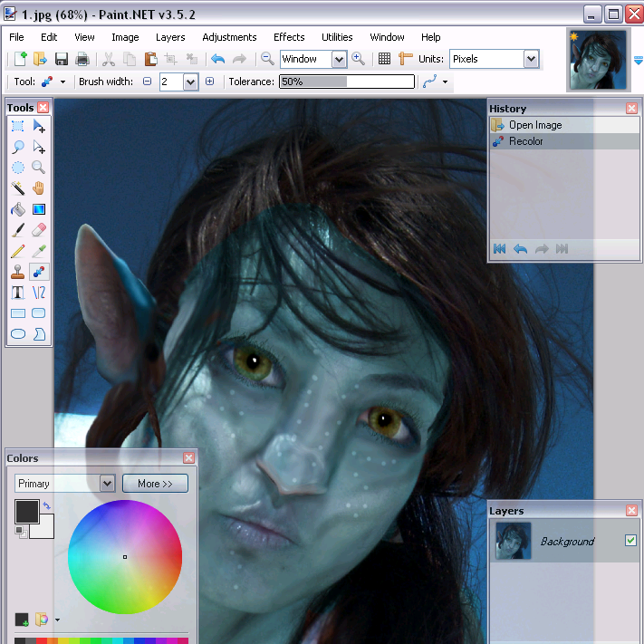Click the Open file toolbar icon
Screen dimensions: 644x644
click(40, 59)
